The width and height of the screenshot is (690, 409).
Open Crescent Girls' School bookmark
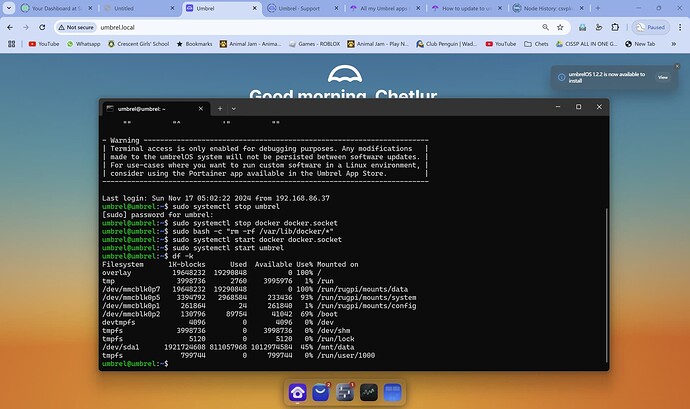[138, 44]
